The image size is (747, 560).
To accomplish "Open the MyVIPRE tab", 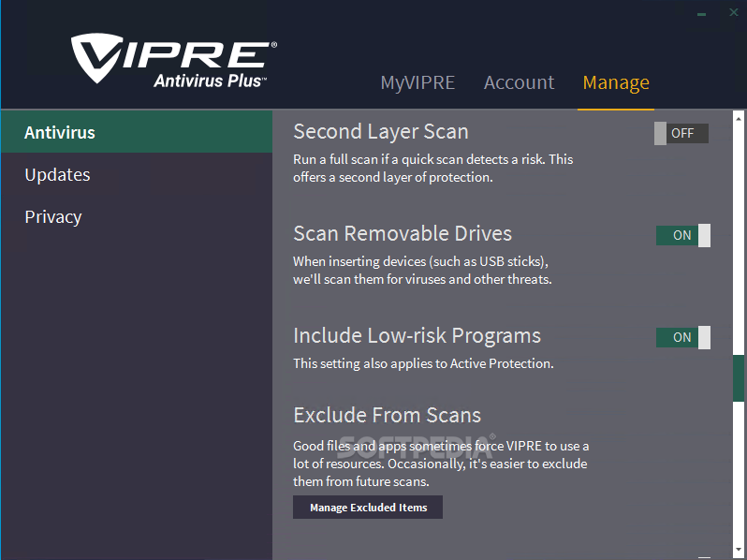I will click(417, 82).
